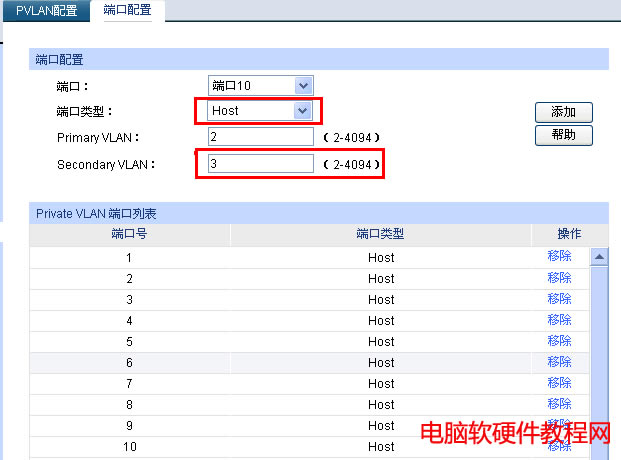Select port number 6 cell

(129, 363)
